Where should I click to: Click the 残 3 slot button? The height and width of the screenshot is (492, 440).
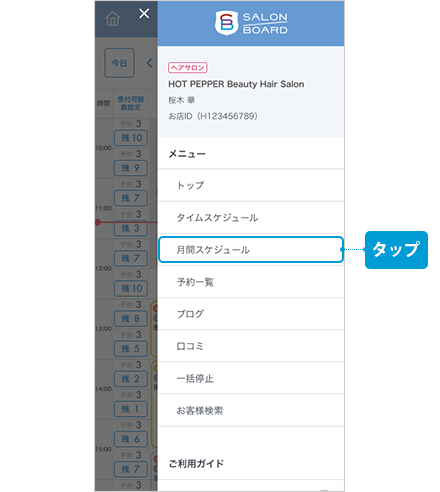(131, 228)
